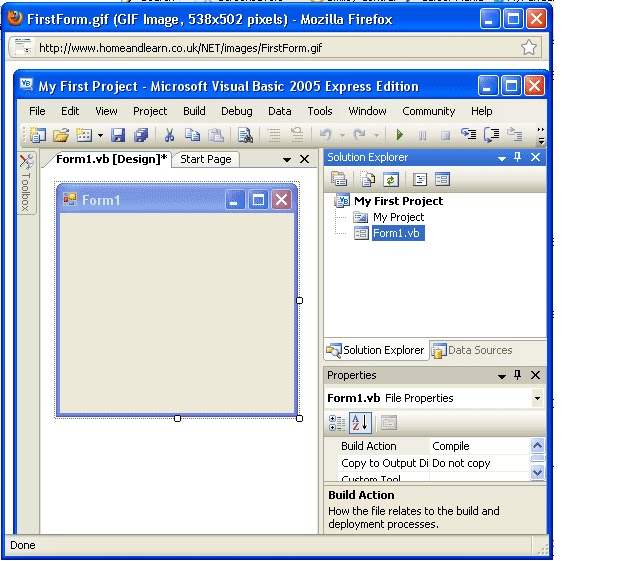Click the Paste clipboard icon
This screenshot has width=640, height=561.
pyautogui.click(x=216, y=135)
